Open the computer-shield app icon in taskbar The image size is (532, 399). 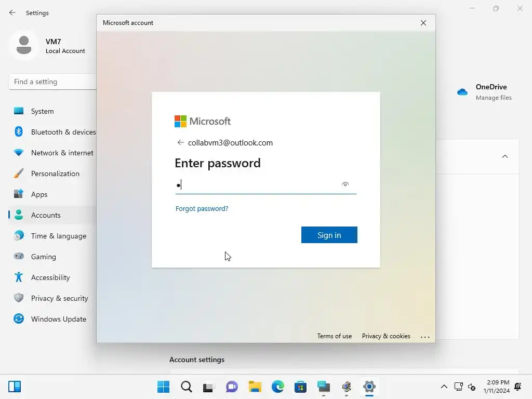point(347,387)
